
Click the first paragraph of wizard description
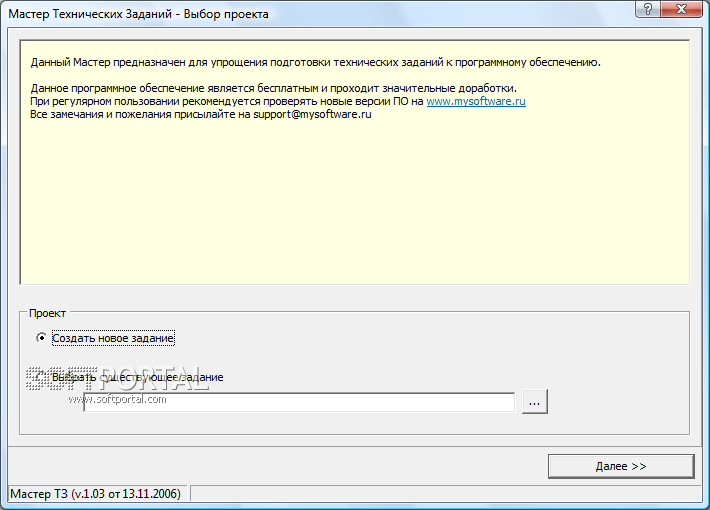click(x=315, y=63)
